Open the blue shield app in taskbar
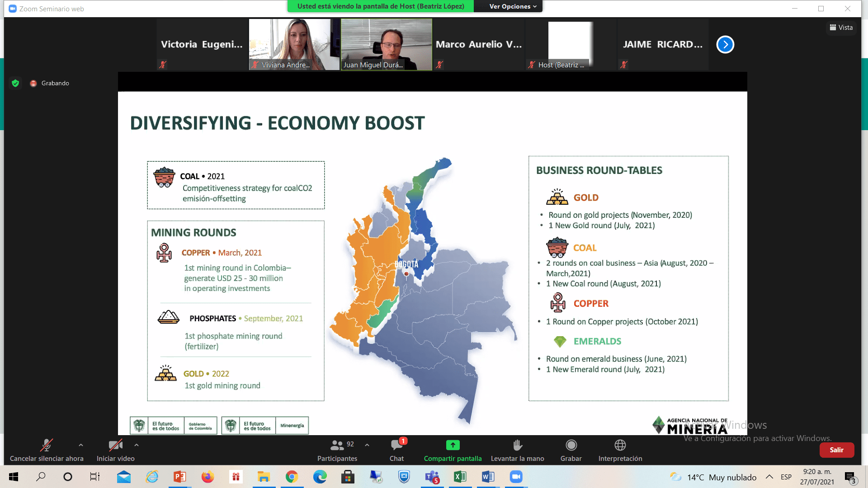The height and width of the screenshot is (488, 868). click(404, 477)
